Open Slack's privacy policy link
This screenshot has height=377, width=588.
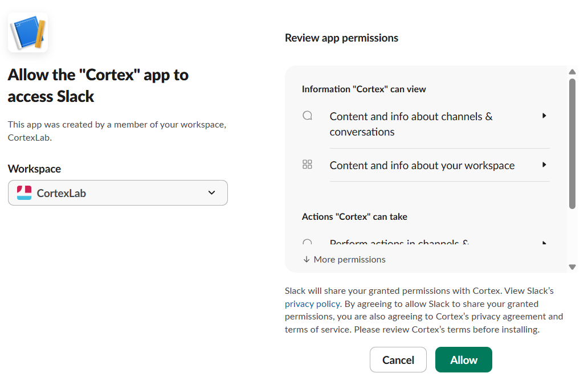[x=312, y=304]
